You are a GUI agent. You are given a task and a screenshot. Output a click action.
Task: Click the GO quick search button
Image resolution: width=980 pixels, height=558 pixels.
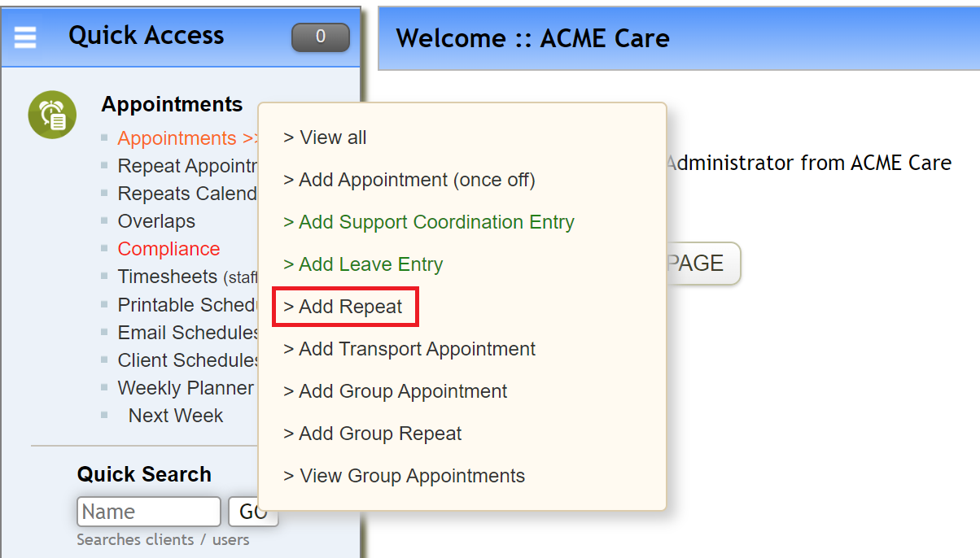click(x=254, y=511)
